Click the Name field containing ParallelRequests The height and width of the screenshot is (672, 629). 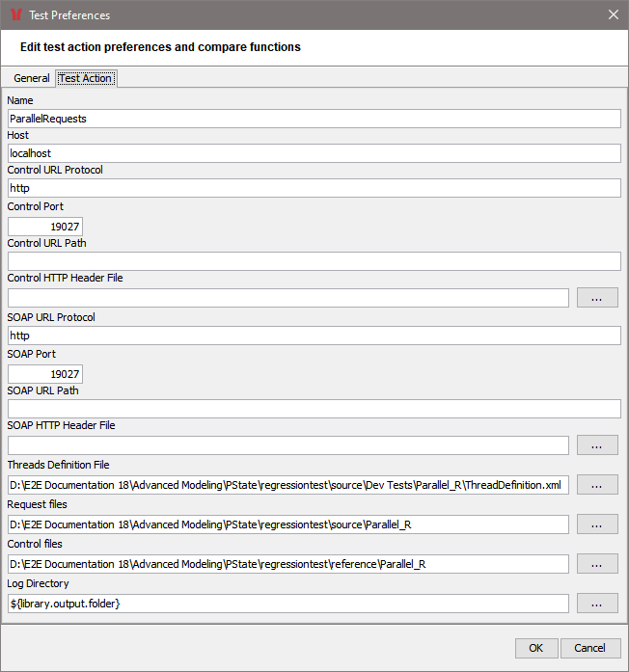coord(314,119)
